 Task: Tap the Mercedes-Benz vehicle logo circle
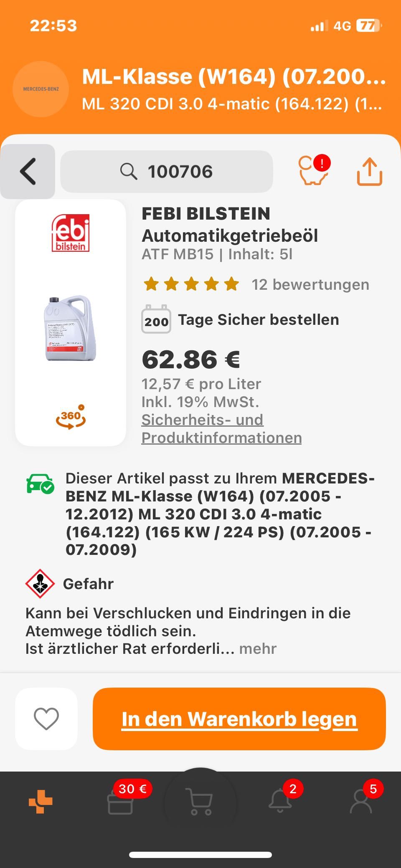click(x=41, y=89)
